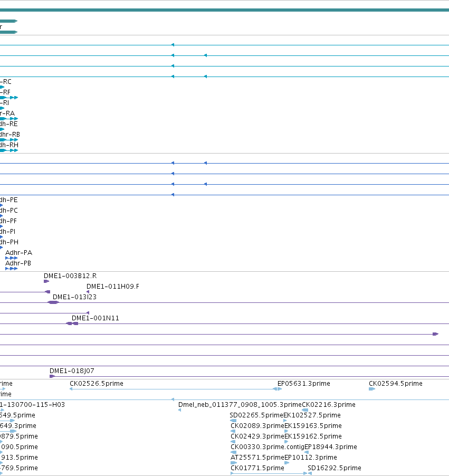The image size is (449, 476).
Task: Select the CK00330.3prime.contig label
Action: [x=268, y=447]
